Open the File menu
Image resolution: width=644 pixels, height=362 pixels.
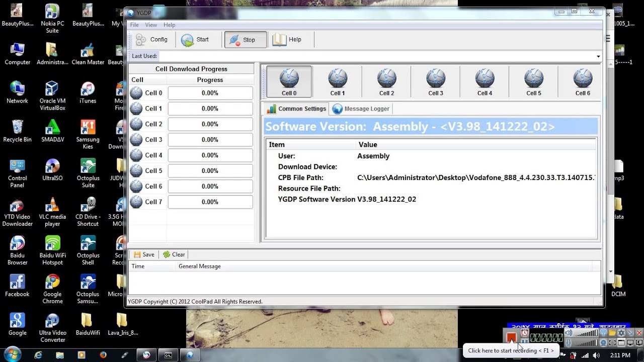coord(134,25)
